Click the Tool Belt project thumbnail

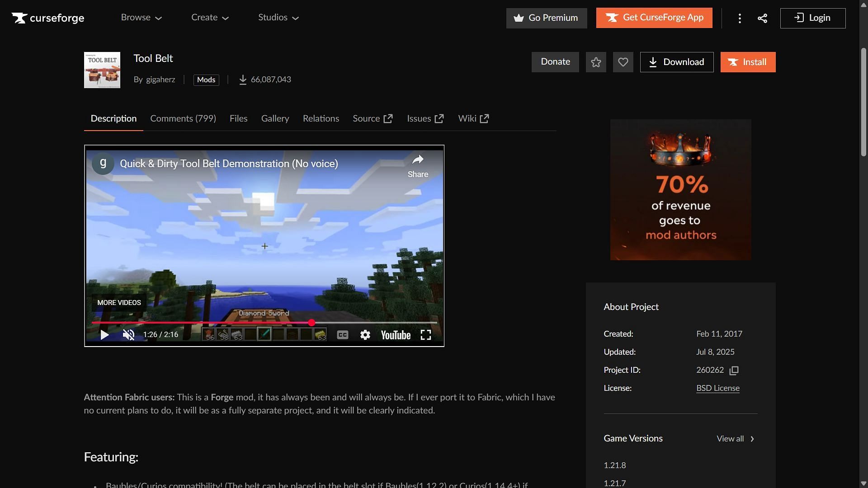click(102, 70)
